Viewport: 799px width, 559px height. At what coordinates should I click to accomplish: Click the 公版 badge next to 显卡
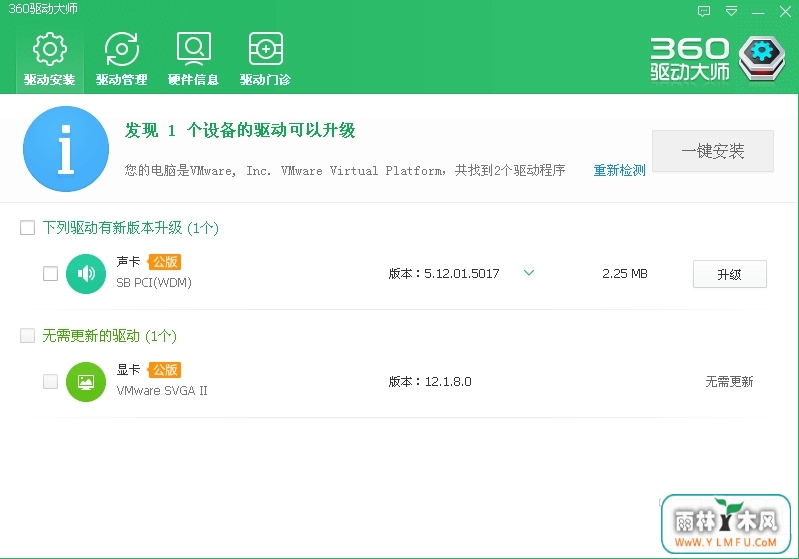(165, 370)
